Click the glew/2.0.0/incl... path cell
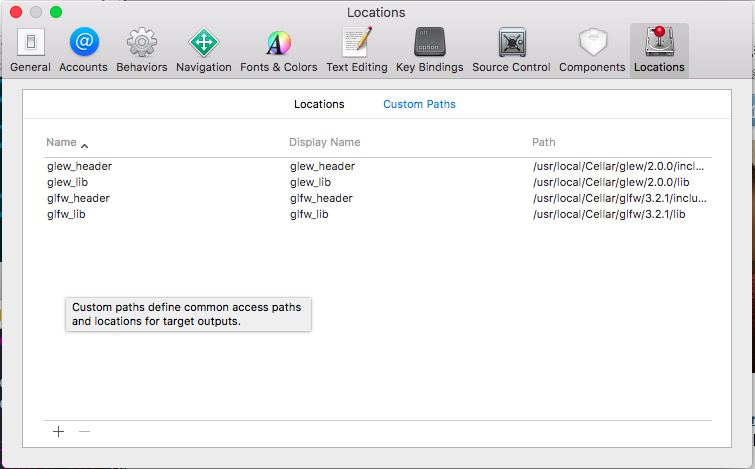This screenshot has height=469, width=755. pyautogui.click(x=619, y=166)
